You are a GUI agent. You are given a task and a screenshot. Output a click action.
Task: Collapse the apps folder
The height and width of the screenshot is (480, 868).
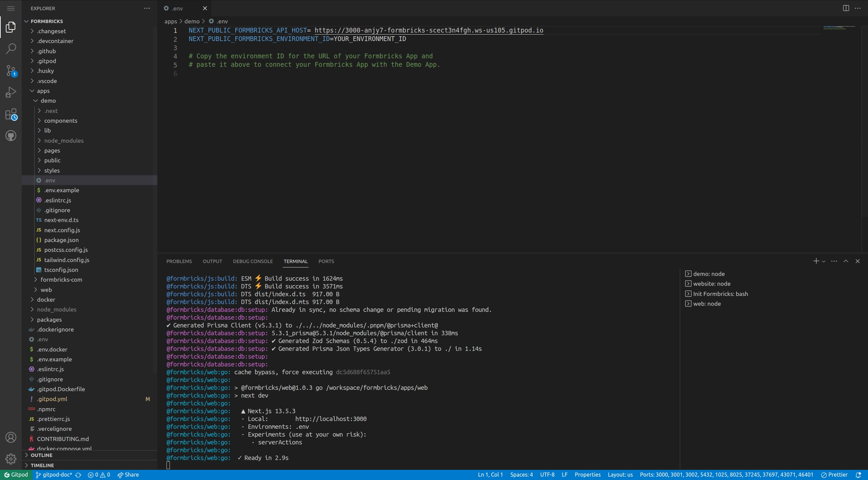tap(90, 91)
